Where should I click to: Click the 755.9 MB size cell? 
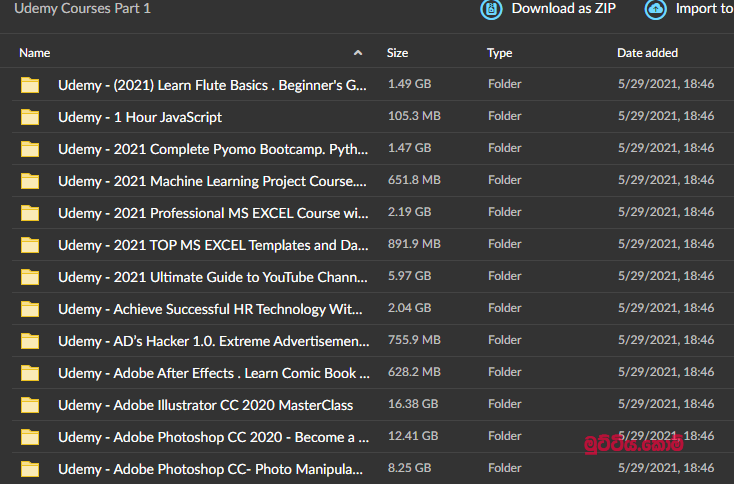click(414, 340)
